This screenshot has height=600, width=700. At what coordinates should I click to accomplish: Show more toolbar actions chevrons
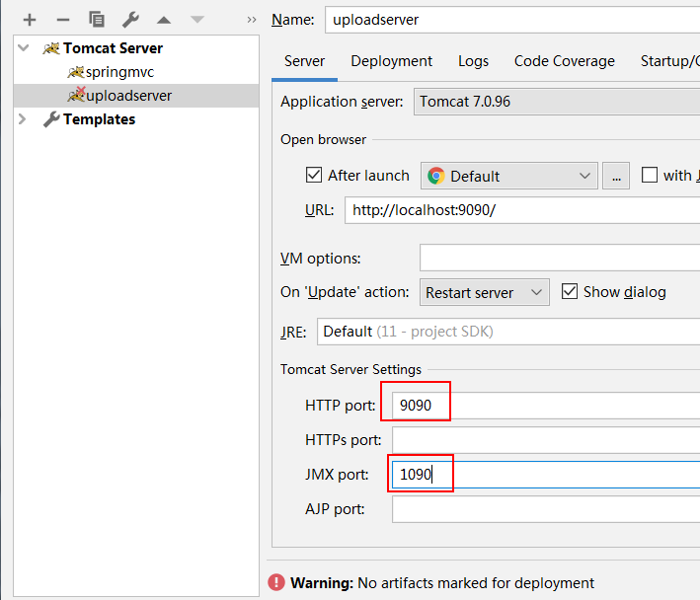(x=252, y=20)
